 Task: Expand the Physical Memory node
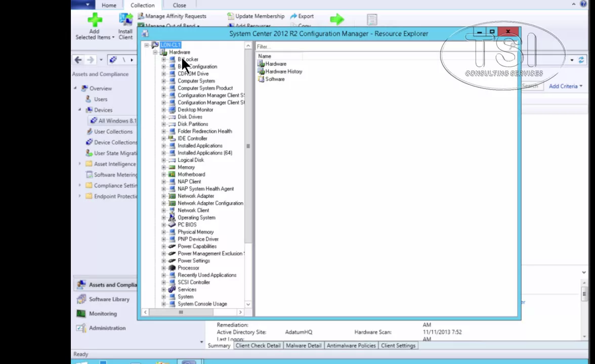pyautogui.click(x=163, y=232)
